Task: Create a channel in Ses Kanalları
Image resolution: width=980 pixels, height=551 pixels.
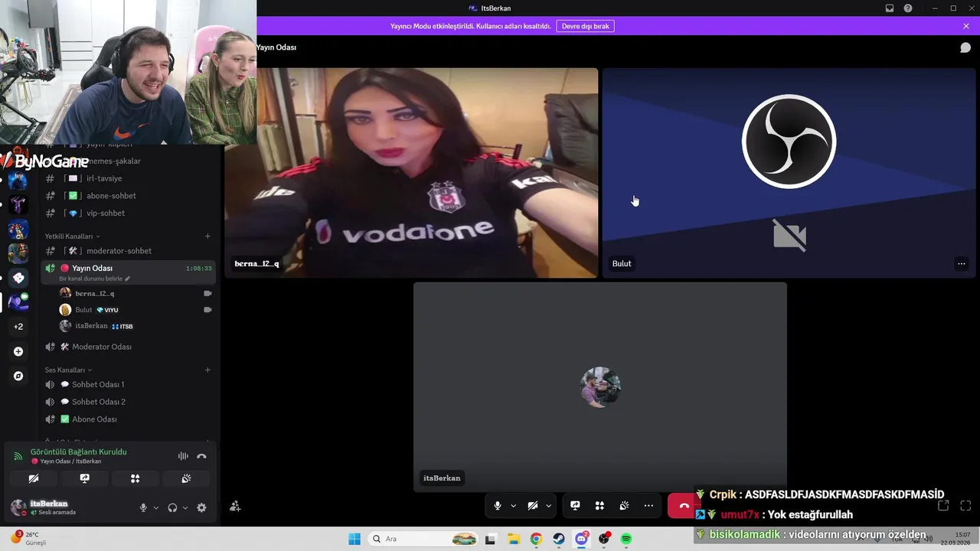Action: coord(207,370)
